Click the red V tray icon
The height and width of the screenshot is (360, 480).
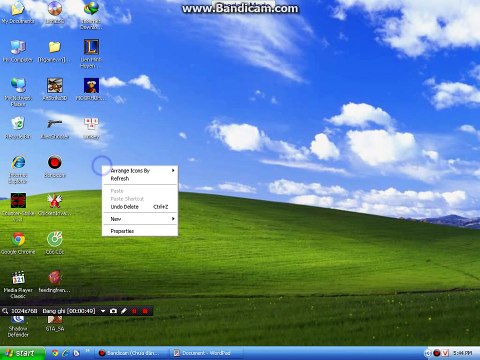[x=445, y=353]
